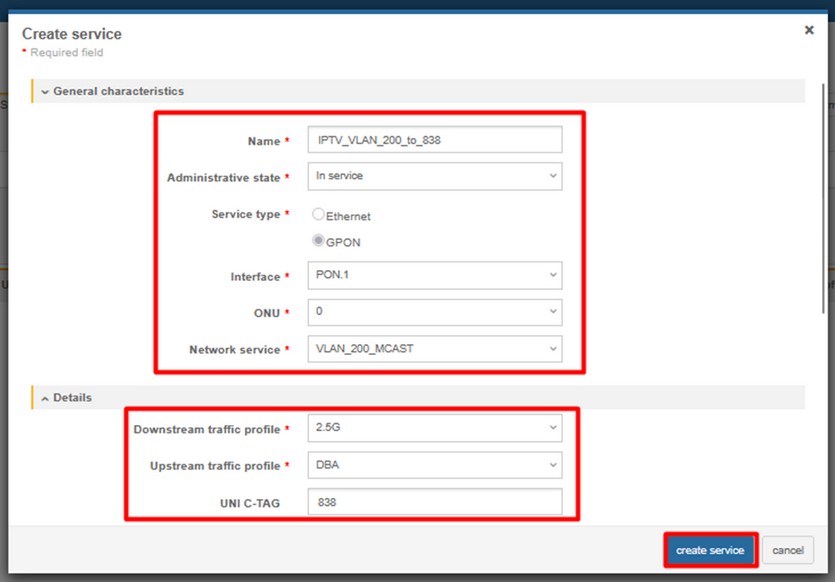Screen dimensions: 835x582
Task: Click the Service type field label
Action: click(245, 215)
